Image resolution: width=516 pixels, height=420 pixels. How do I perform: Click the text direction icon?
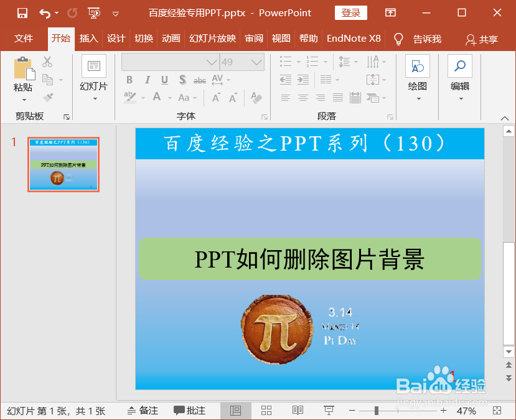point(373,62)
